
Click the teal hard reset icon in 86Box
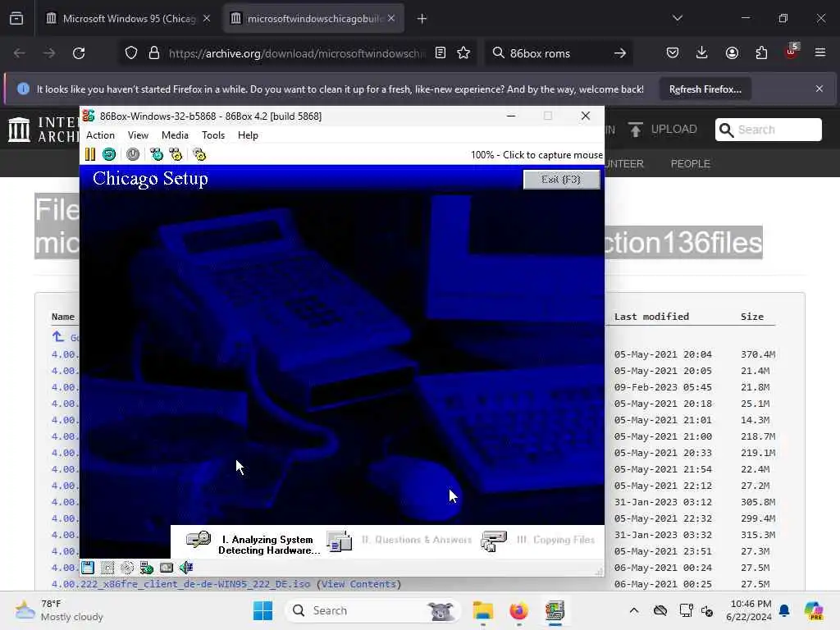coord(109,155)
